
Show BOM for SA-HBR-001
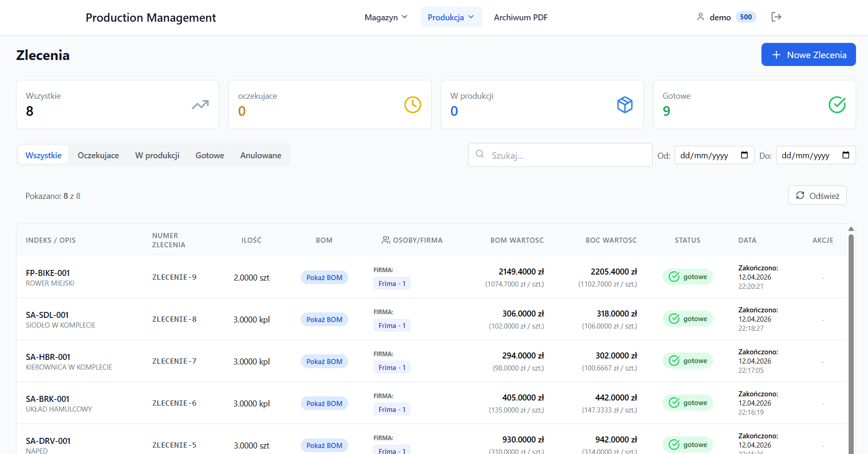324,361
